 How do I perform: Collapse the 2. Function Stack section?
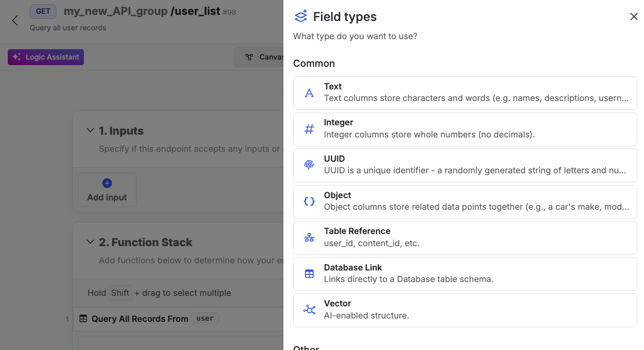90,242
